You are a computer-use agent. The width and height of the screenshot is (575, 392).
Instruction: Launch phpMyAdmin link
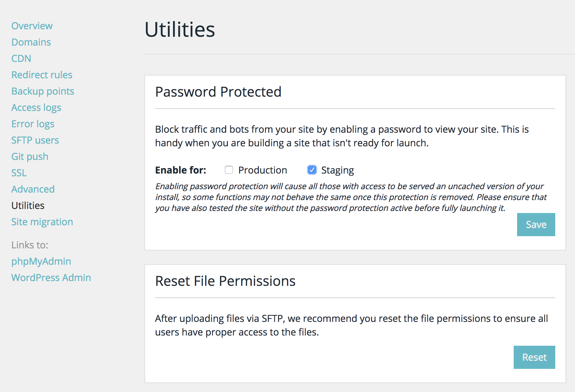point(41,261)
